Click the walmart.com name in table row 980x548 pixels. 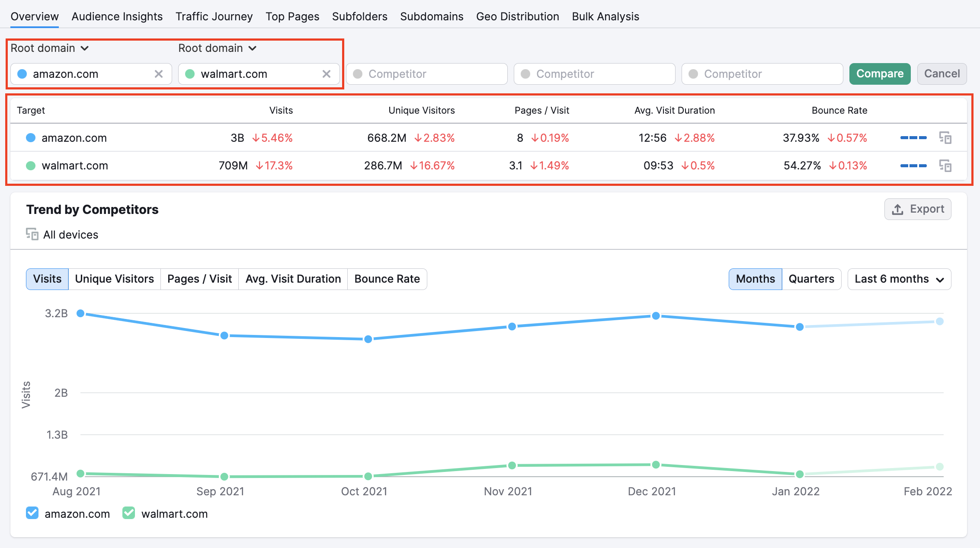pos(75,166)
